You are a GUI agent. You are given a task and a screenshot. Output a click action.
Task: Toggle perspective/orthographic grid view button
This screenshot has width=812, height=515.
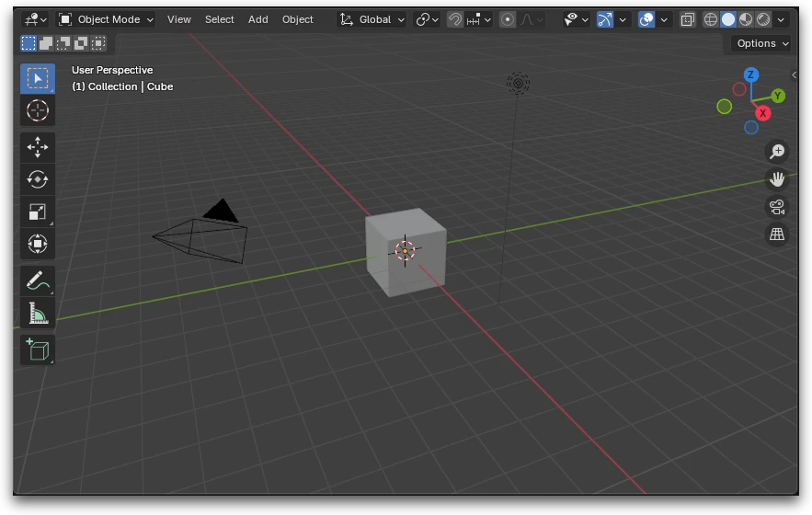[x=777, y=235]
